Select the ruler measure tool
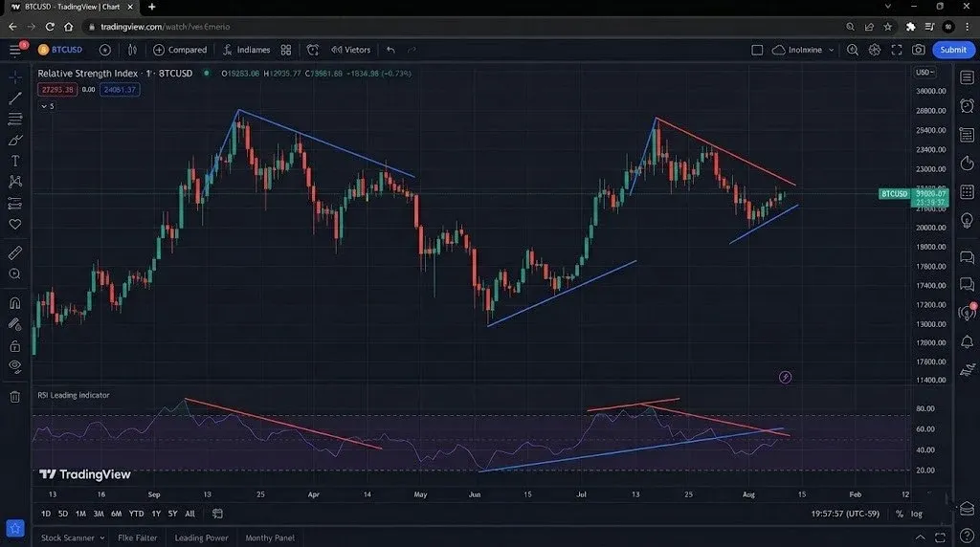 (x=15, y=252)
